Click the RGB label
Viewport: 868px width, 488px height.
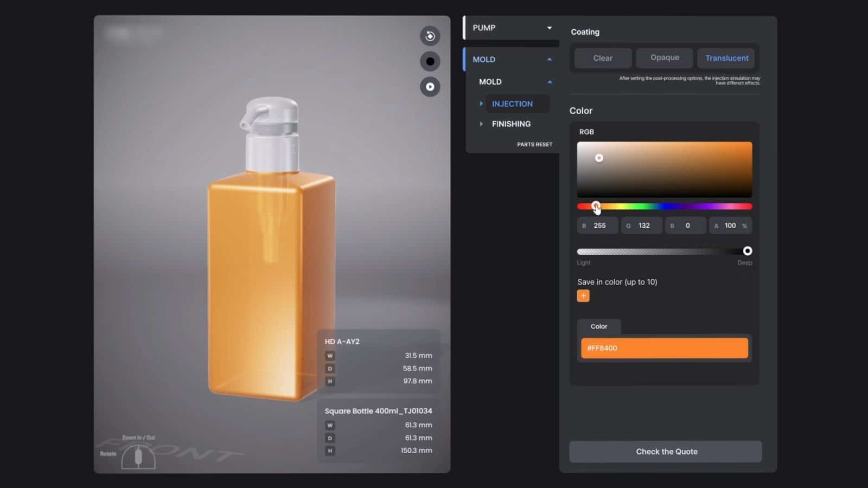[586, 132]
